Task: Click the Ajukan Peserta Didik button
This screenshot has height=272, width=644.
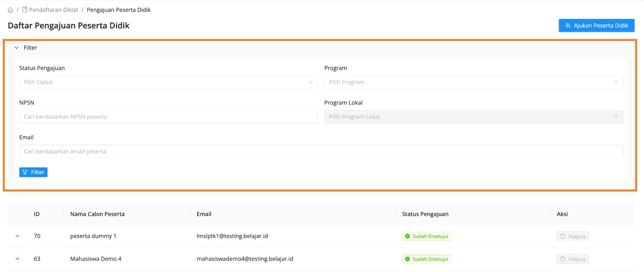Action: (x=596, y=25)
